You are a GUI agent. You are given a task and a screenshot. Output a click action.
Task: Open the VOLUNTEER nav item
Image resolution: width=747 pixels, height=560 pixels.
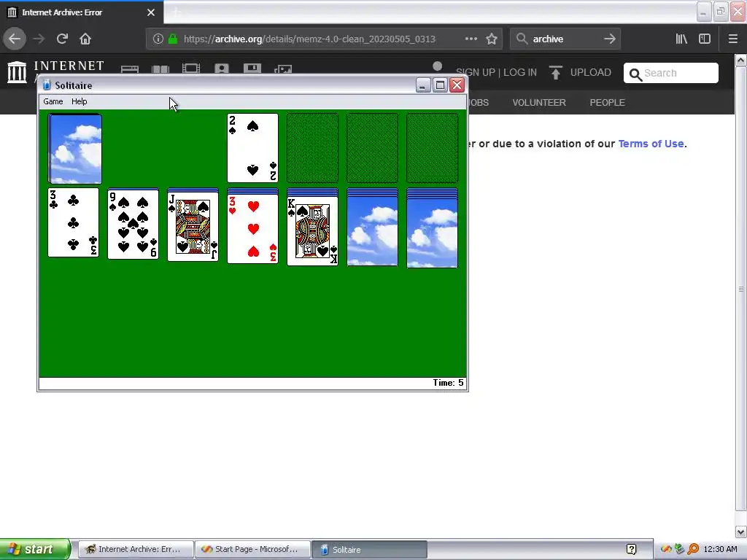click(539, 102)
